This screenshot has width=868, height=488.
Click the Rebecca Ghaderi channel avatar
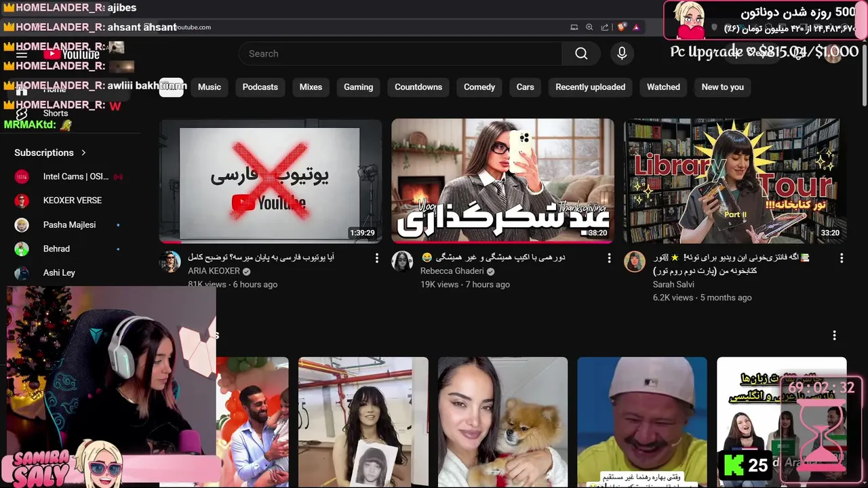coord(402,262)
